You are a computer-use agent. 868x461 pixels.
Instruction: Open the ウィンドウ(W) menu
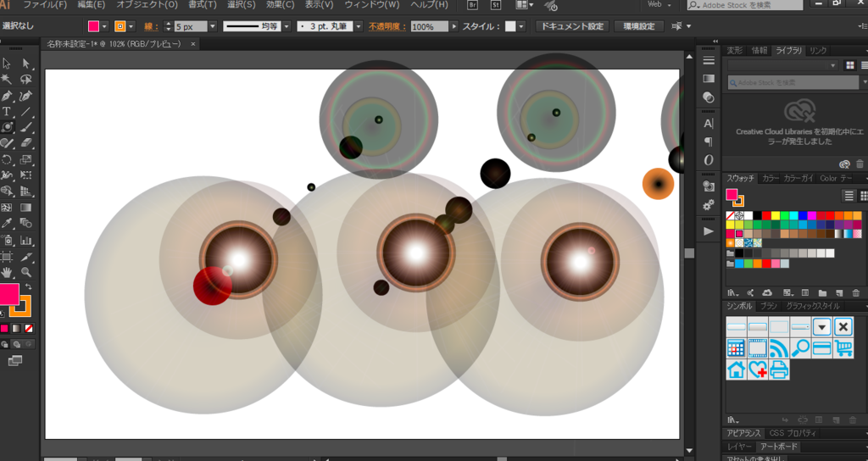click(372, 4)
